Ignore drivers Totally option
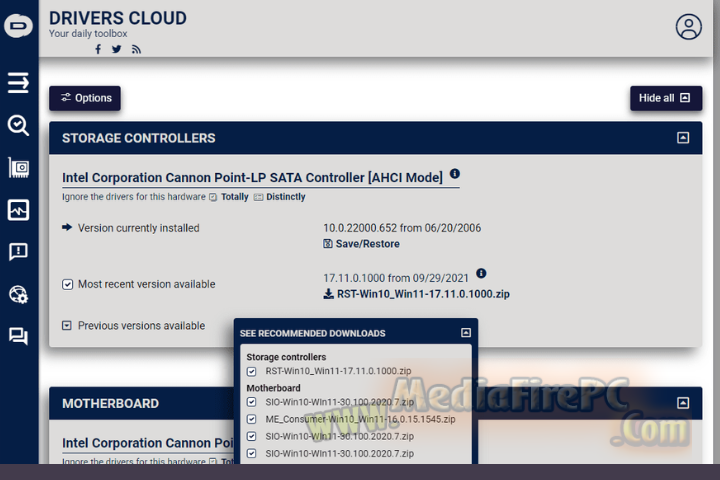The height and width of the screenshot is (480, 720). pos(234,197)
